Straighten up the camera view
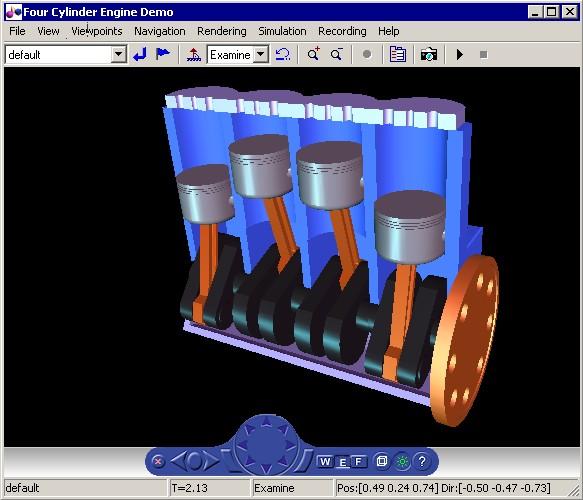583x500 pixels. [193, 55]
